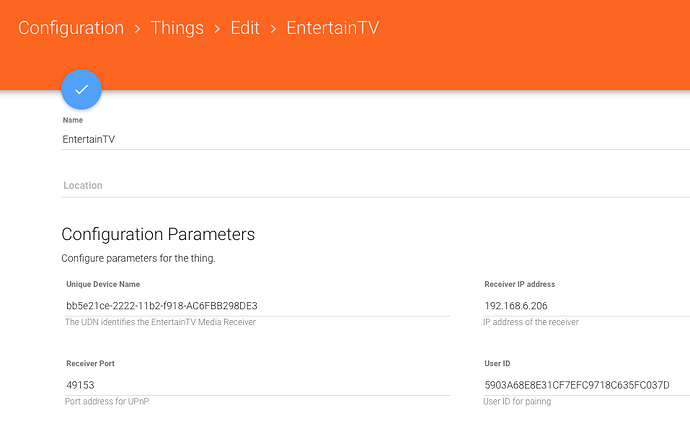Click the blue checkmark save button

[x=81, y=90]
